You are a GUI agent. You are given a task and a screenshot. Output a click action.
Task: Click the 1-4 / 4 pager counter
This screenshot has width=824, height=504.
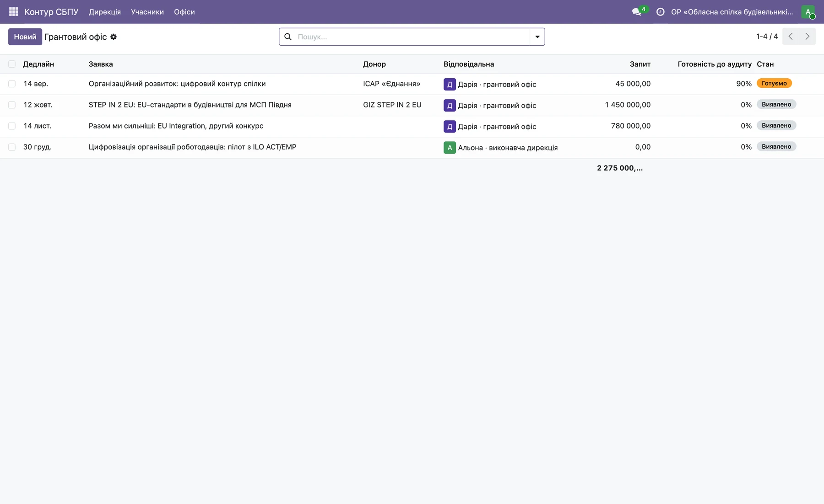click(x=767, y=36)
